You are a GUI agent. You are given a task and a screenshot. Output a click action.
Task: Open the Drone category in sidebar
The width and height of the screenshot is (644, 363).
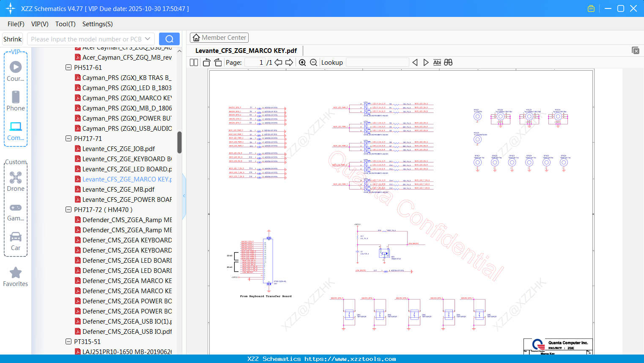(16, 181)
